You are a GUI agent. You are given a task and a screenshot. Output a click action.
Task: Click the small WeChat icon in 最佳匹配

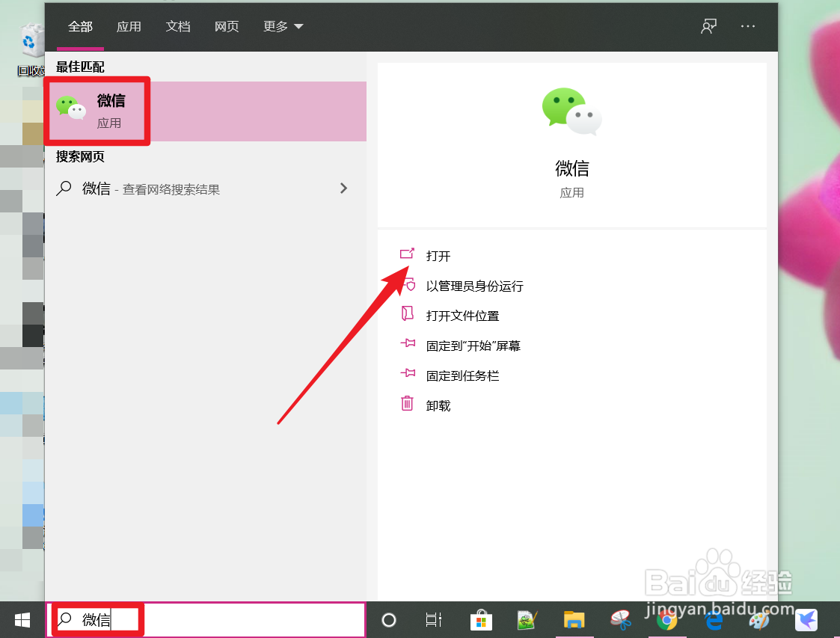(x=71, y=107)
